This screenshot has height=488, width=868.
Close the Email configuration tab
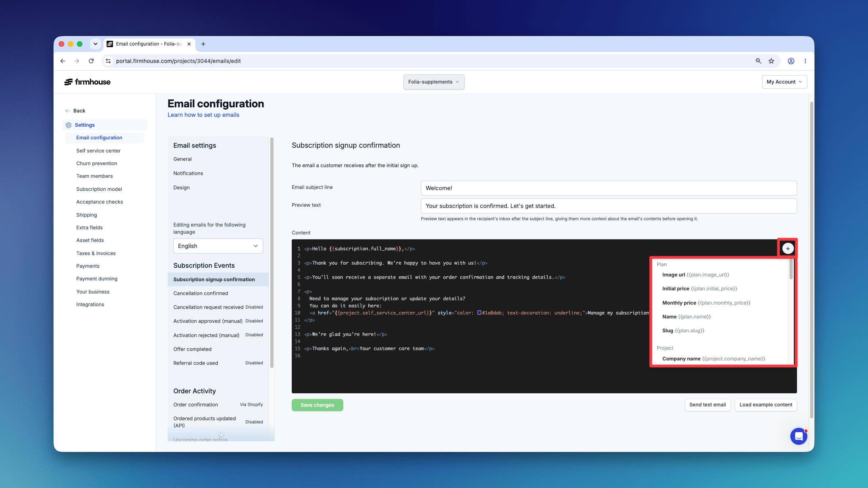coord(189,44)
